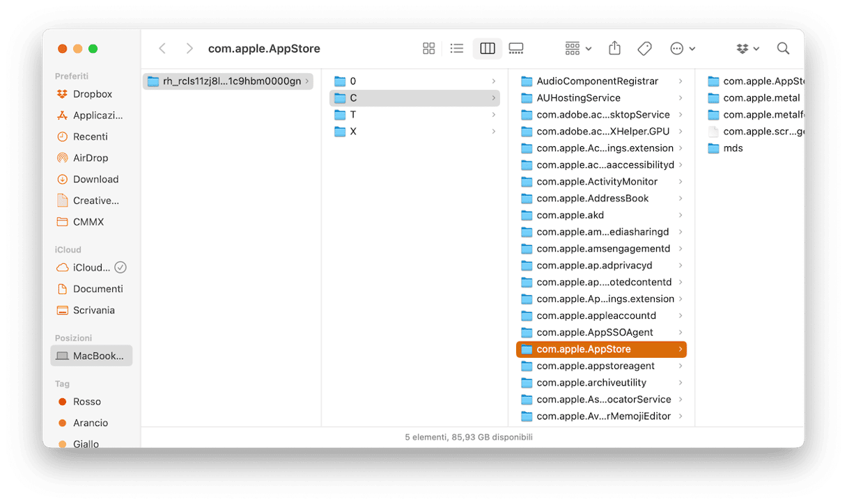Screen dimensions: 847x504
Task: Filter by the Arancio tag
Action: click(91, 423)
